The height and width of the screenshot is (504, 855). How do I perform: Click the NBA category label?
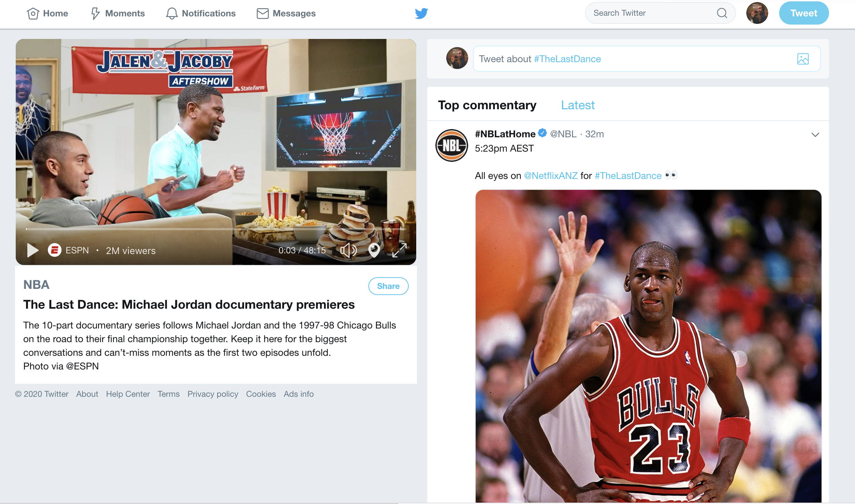pos(36,284)
